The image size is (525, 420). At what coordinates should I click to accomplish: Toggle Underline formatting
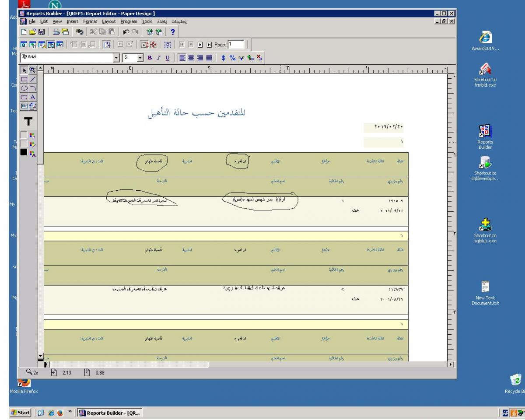(167, 57)
